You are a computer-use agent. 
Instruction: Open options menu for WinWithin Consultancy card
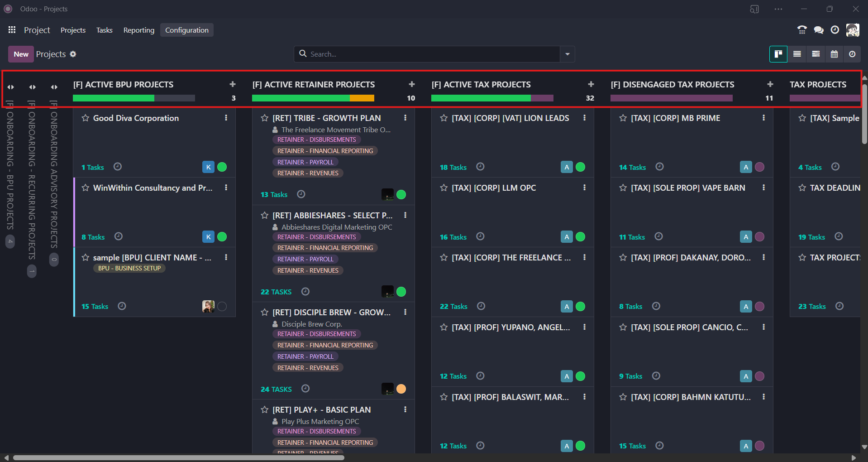coord(226,188)
